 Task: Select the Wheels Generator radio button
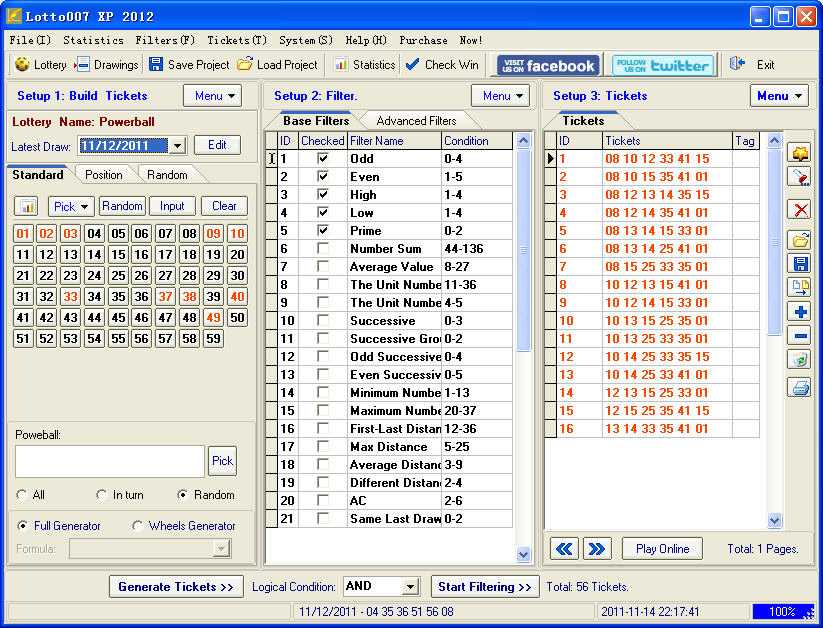(x=138, y=526)
